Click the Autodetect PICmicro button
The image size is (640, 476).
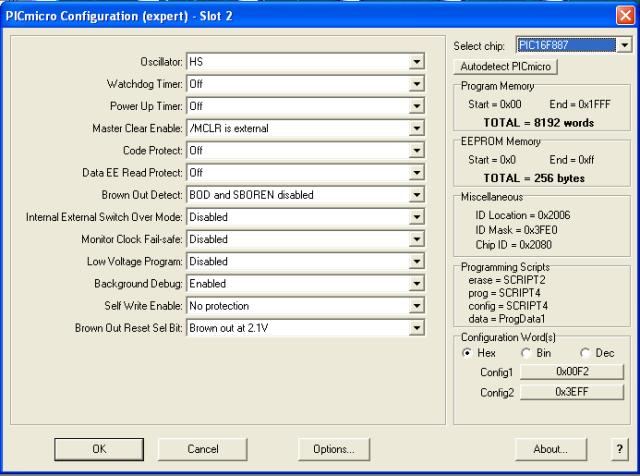(x=505, y=67)
